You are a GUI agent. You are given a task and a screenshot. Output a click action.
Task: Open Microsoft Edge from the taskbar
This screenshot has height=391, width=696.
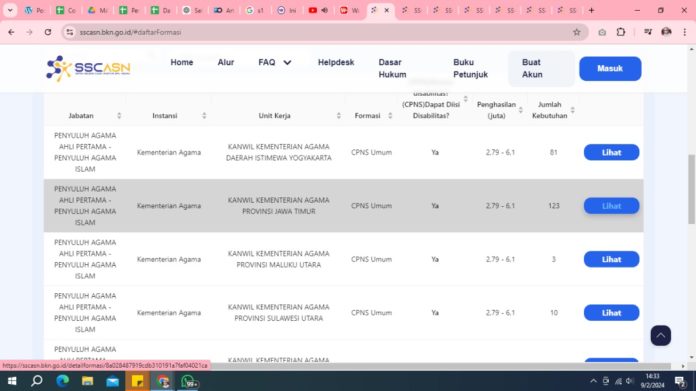tap(63, 381)
